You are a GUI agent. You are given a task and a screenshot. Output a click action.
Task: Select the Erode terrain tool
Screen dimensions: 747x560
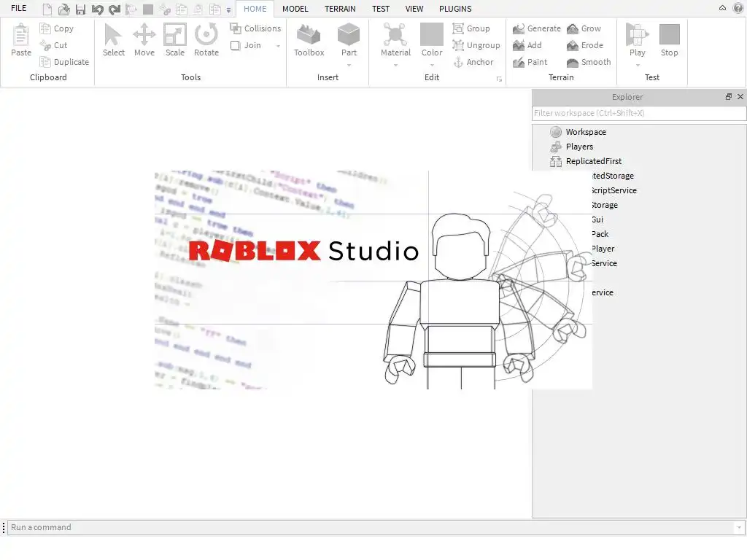pyautogui.click(x=585, y=45)
